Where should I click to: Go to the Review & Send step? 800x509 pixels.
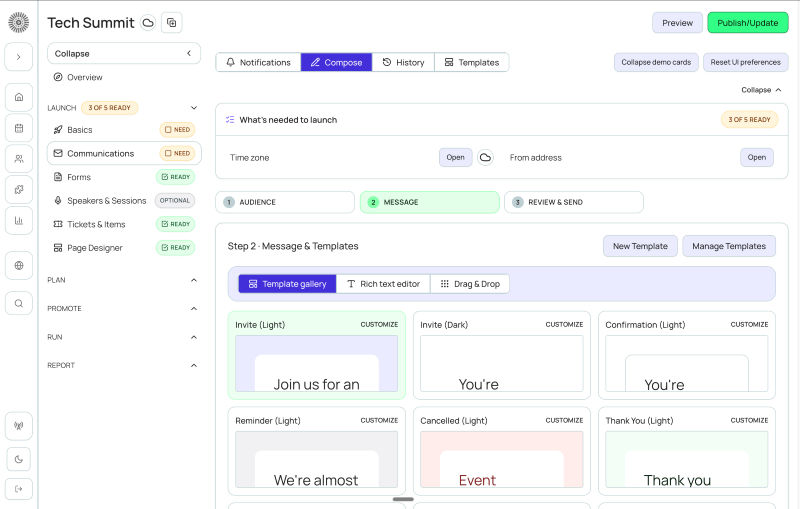[573, 202]
